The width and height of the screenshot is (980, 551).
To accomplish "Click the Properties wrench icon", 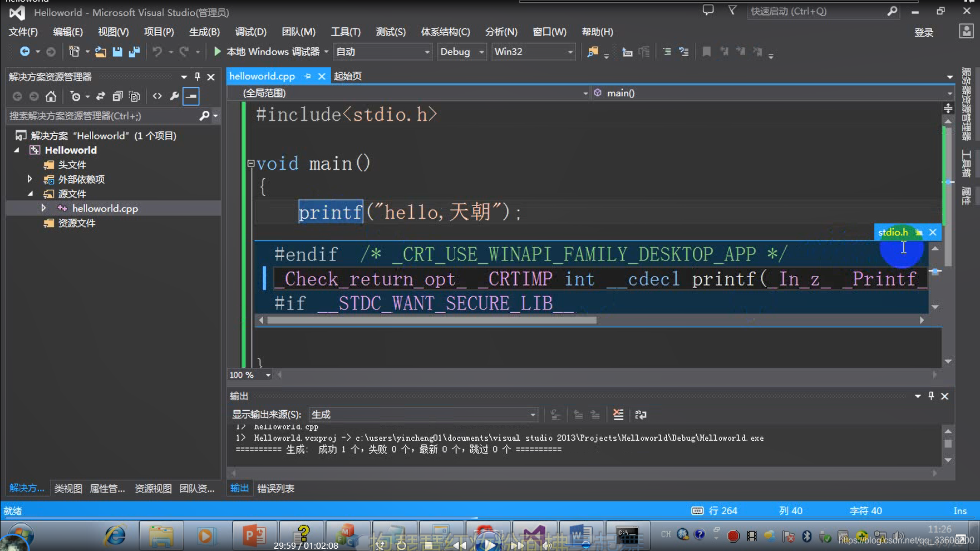I will pyautogui.click(x=174, y=96).
